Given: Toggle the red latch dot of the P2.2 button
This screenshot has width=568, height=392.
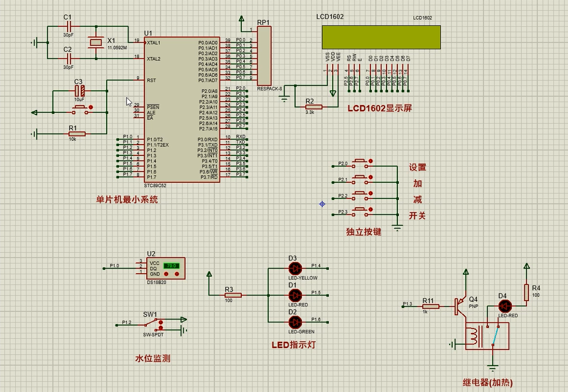Looking at the screenshot, I should (x=370, y=193).
